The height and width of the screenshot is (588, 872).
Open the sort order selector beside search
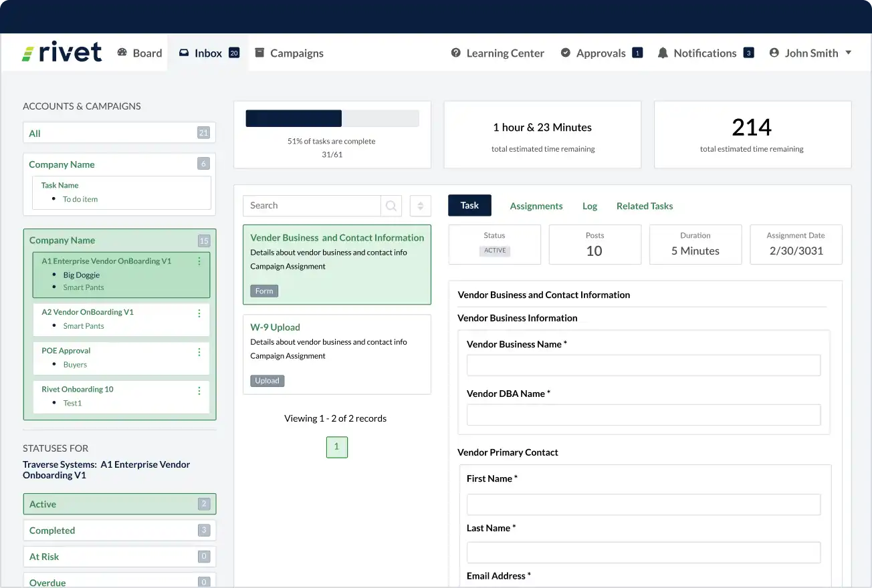(x=420, y=206)
